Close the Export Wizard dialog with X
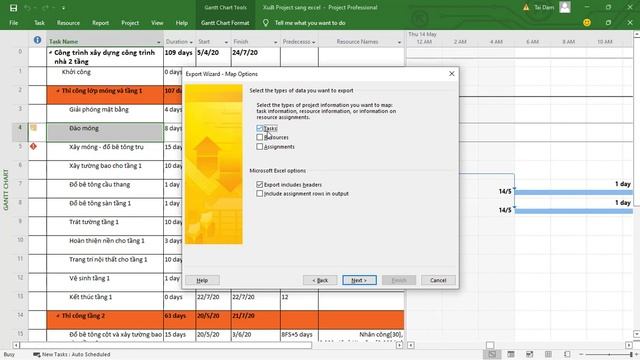Screen dimensions: 640x360 (451, 73)
